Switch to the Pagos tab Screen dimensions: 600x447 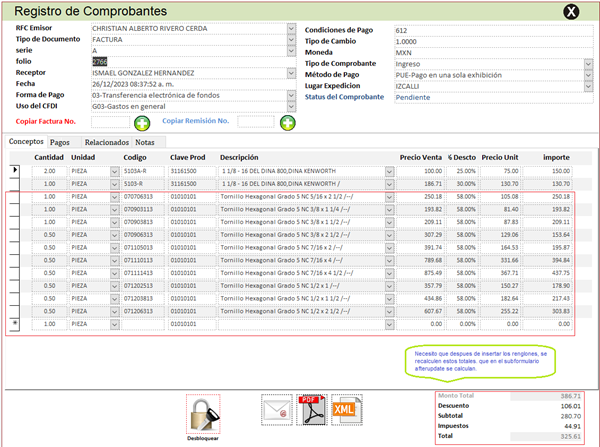click(59, 143)
